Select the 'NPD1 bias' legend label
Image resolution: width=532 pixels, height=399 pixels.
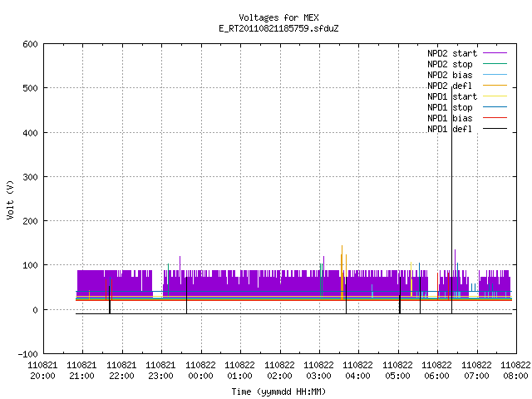pyautogui.click(x=450, y=118)
